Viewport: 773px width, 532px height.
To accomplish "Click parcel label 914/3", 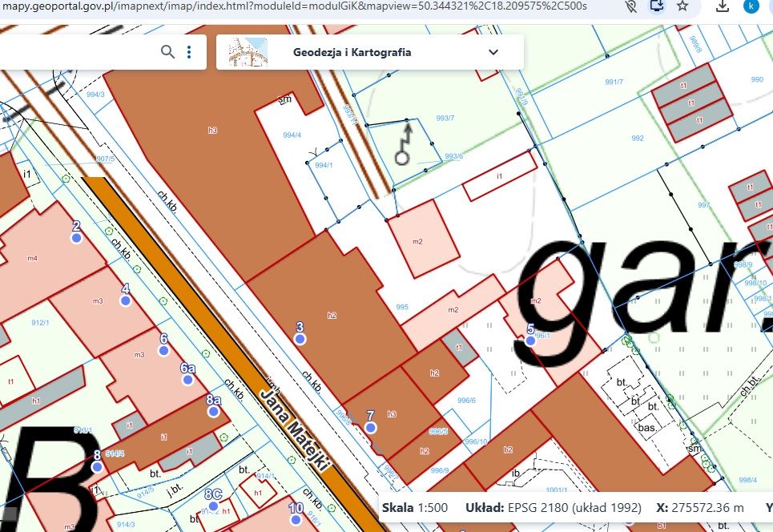I will (x=126, y=525).
